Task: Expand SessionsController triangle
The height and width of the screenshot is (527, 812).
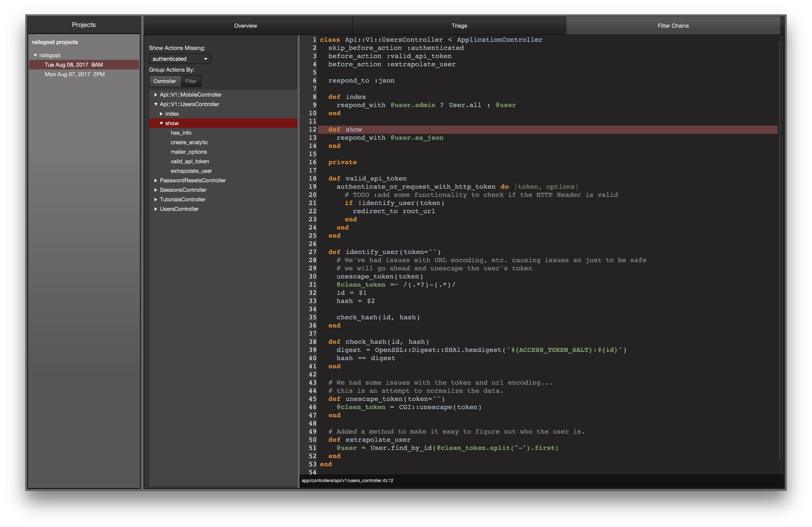Action: tap(156, 190)
